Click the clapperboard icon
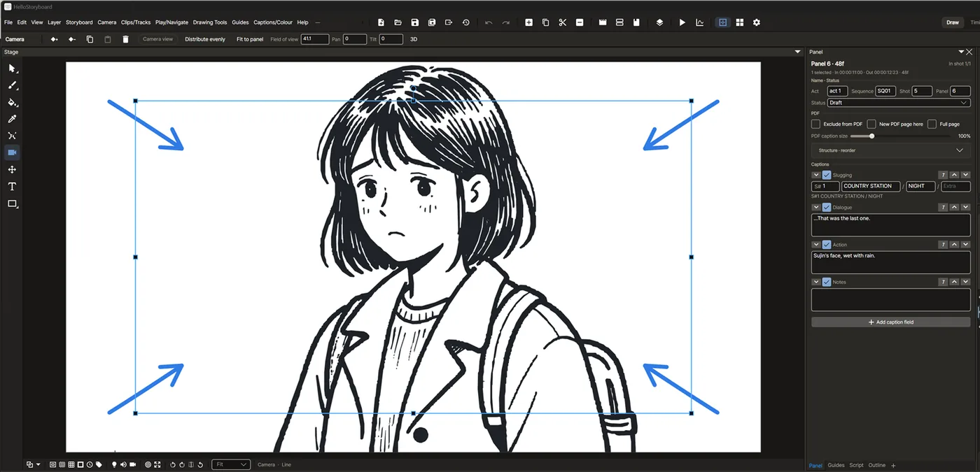980x472 pixels. pos(603,22)
